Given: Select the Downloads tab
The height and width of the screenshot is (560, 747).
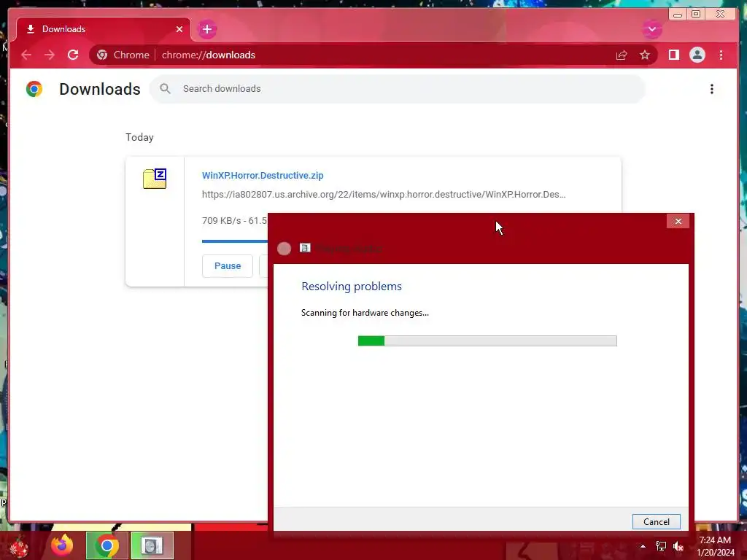Looking at the screenshot, I should click(x=104, y=29).
